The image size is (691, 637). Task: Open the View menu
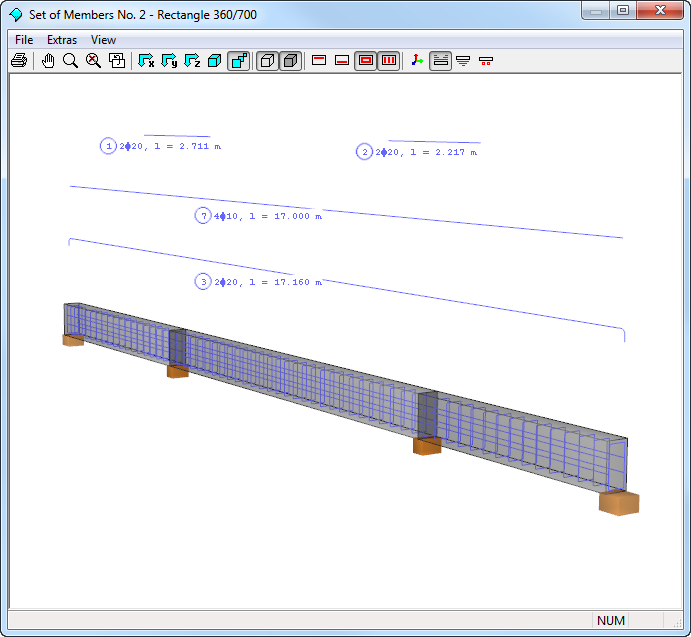point(103,40)
